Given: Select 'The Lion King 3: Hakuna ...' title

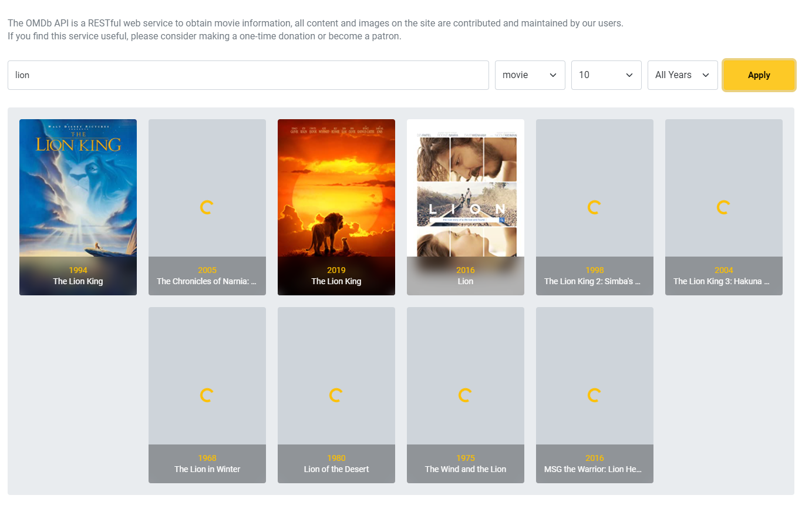Looking at the screenshot, I should pos(722,281).
